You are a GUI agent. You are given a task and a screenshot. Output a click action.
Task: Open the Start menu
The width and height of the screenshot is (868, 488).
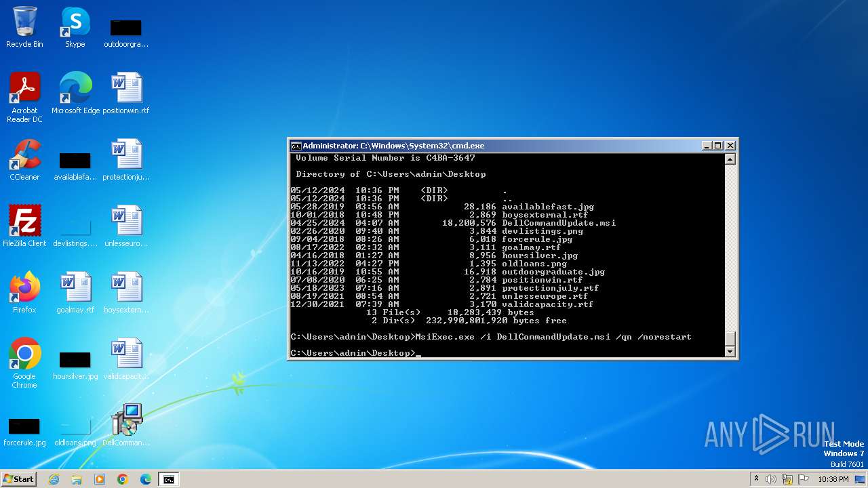click(18, 479)
